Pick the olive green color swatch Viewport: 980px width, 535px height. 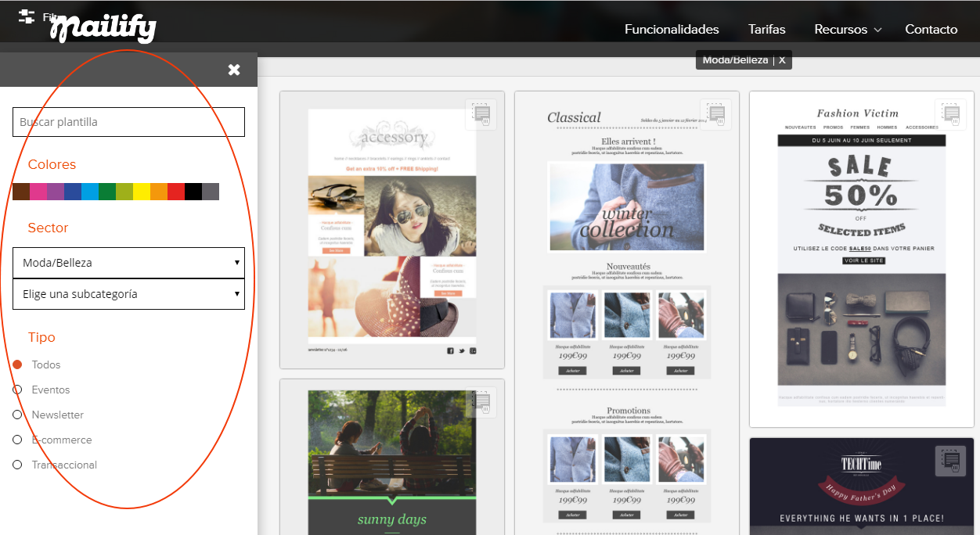tap(124, 192)
